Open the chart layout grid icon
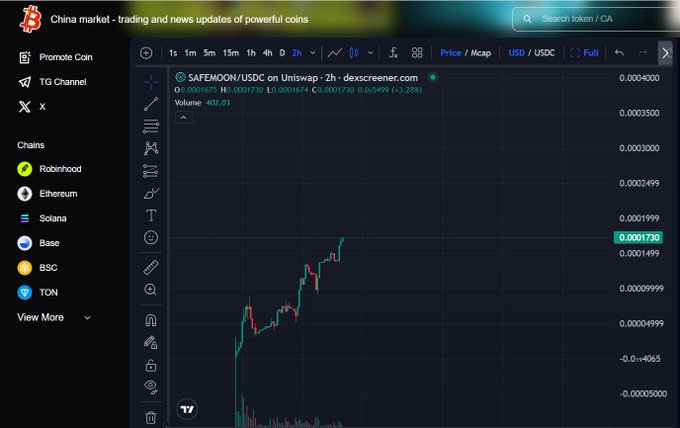The width and height of the screenshot is (680, 428). 417,53
